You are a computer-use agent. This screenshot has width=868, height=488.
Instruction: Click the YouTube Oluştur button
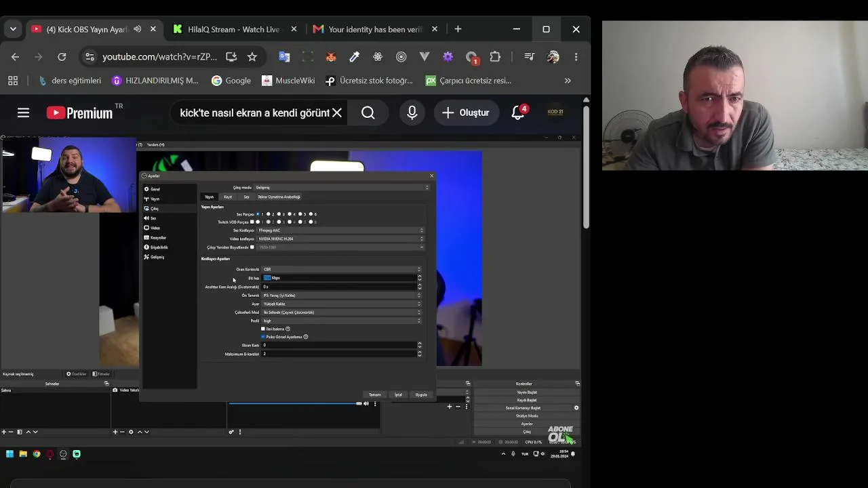465,113
